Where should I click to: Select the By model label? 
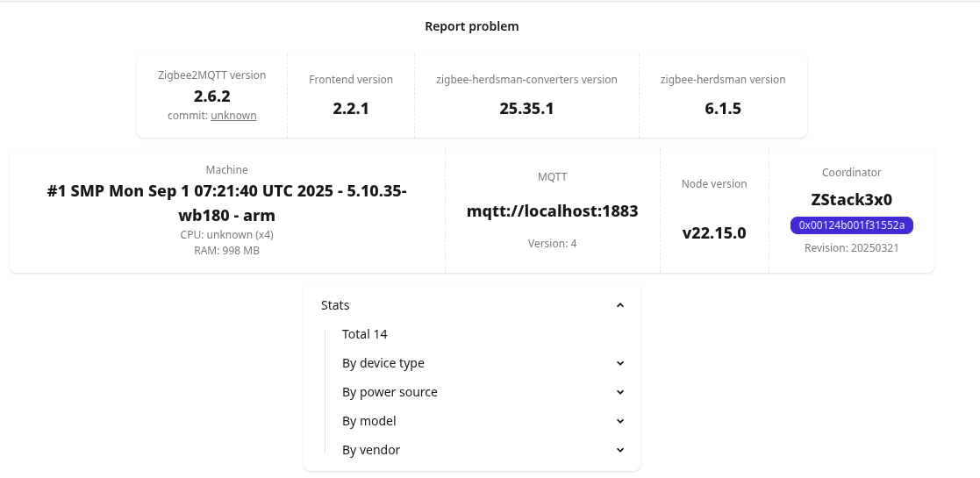pos(369,421)
